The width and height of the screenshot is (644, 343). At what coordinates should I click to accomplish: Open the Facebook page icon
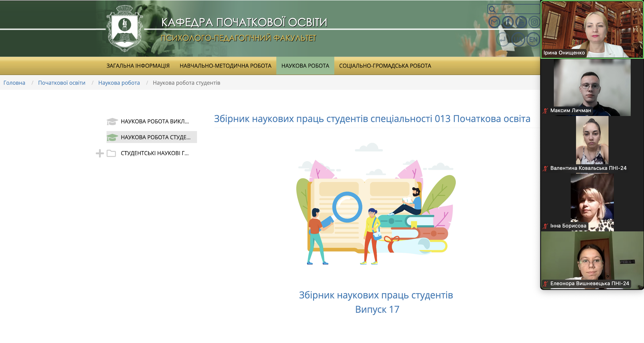click(507, 22)
